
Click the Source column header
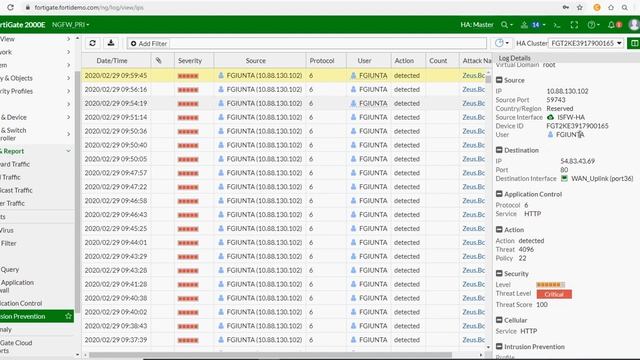coord(256,60)
